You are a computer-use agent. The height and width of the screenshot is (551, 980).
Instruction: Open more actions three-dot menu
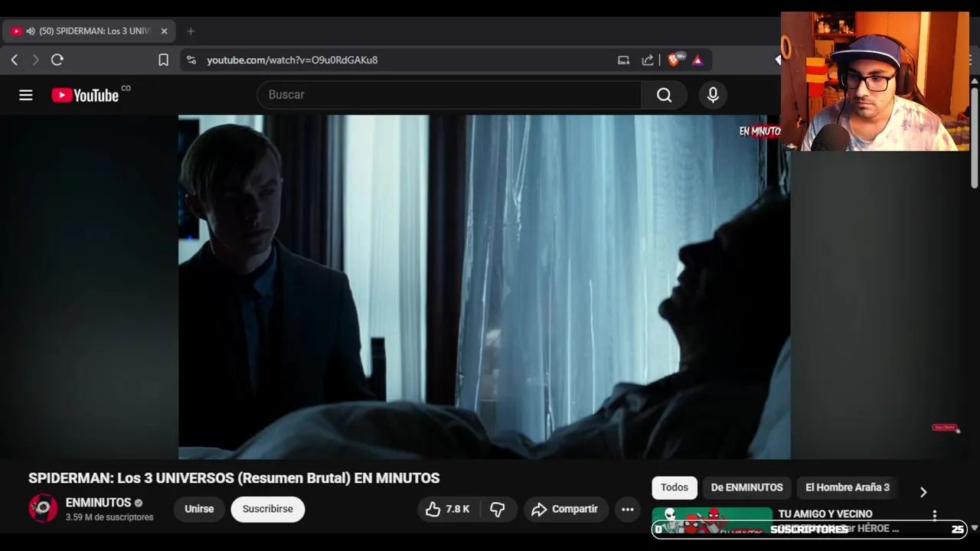628,509
